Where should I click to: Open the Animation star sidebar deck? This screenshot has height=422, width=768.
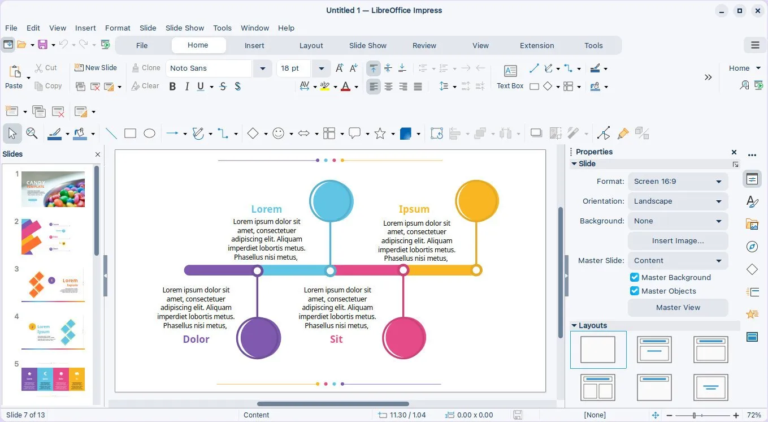point(752,314)
